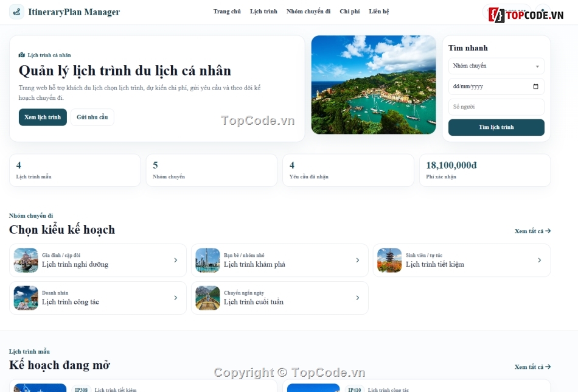Open the Lịch trình khám phá card

coord(280,261)
